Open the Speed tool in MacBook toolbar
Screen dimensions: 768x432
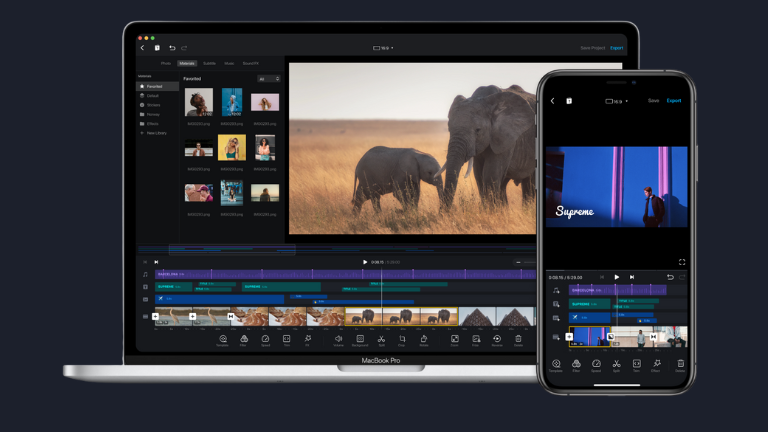click(265, 340)
